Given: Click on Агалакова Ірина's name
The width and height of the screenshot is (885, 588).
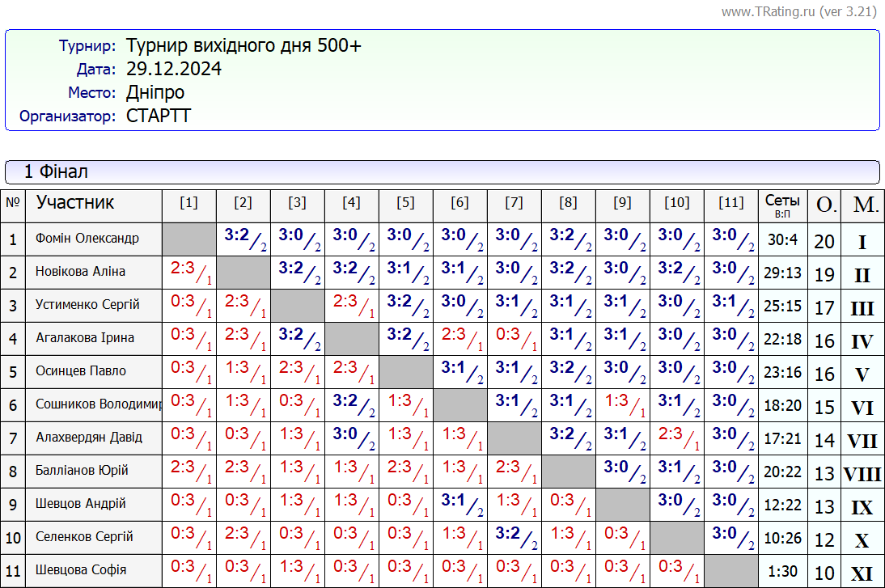Looking at the screenshot, I should coord(85,338).
